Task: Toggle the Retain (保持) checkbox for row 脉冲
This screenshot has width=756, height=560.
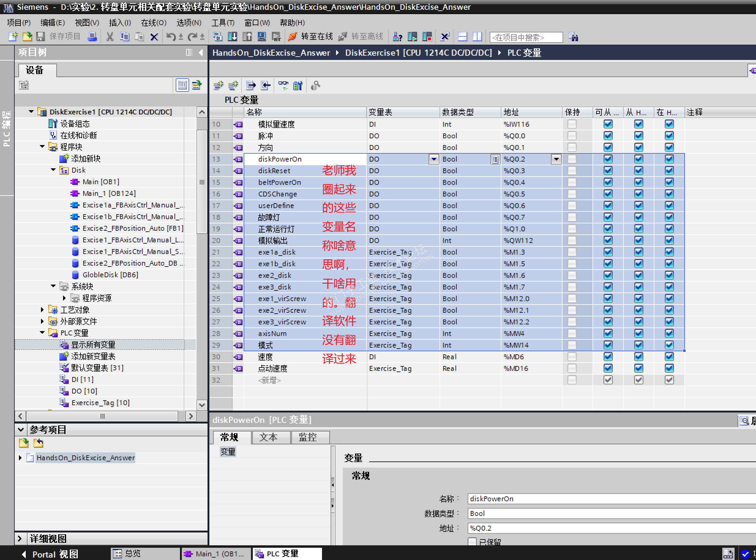Action: pos(572,136)
